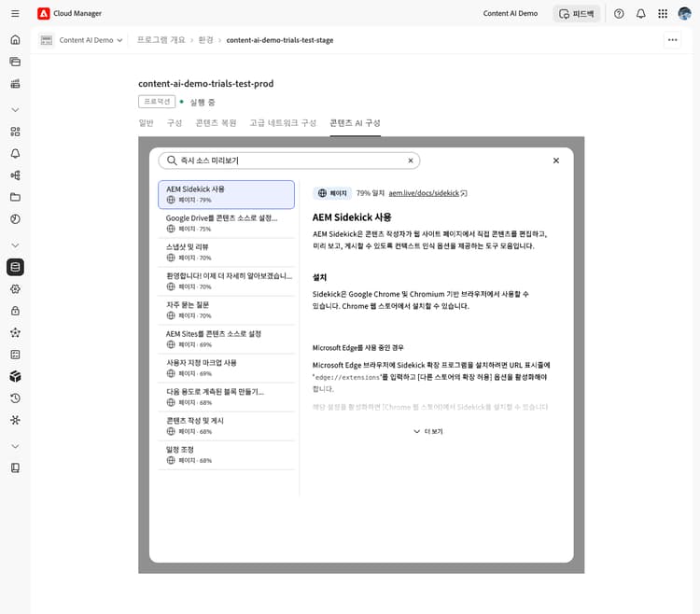
Task: Go to 프로그램 개요 breadcrumb
Action: pyautogui.click(x=161, y=40)
